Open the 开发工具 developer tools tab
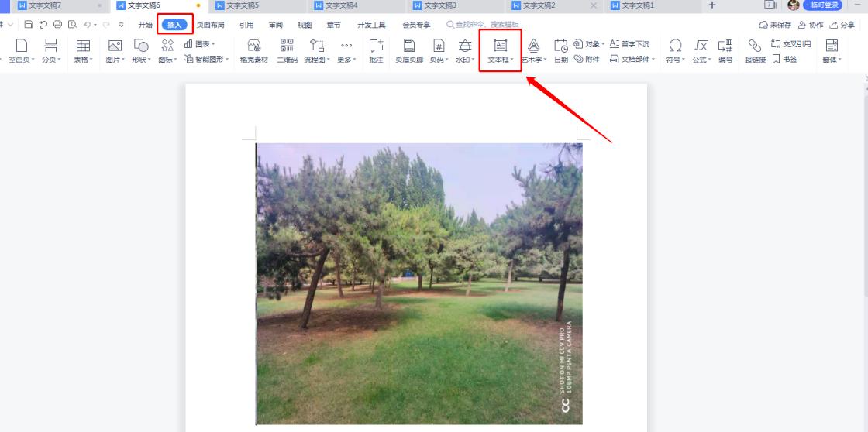 coord(371,25)
